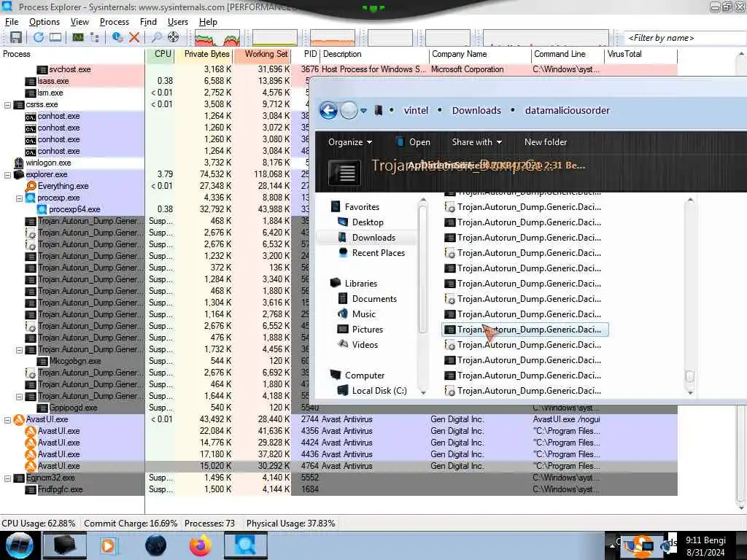Image resolution: width=747 pixels, height=560 pixels.
Task: Click the media player taskbar icon
Action: pyautogui.click(x=108, y=545)
